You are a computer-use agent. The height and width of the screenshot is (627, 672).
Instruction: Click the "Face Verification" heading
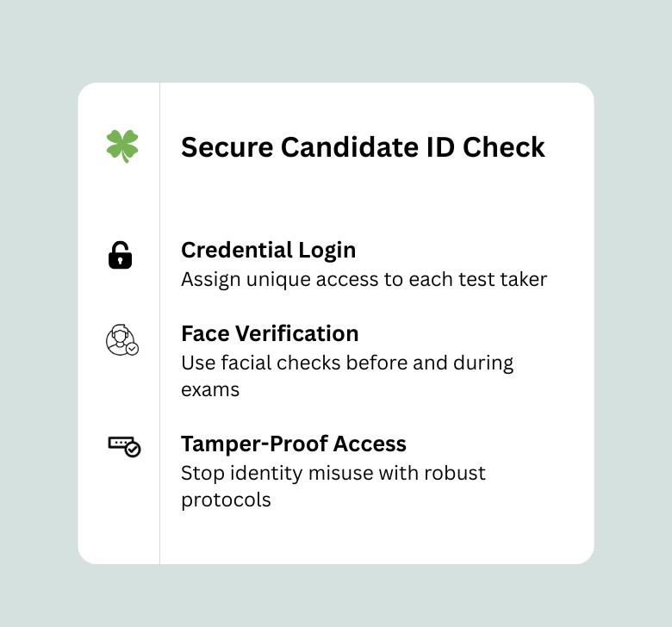[270, 333]
